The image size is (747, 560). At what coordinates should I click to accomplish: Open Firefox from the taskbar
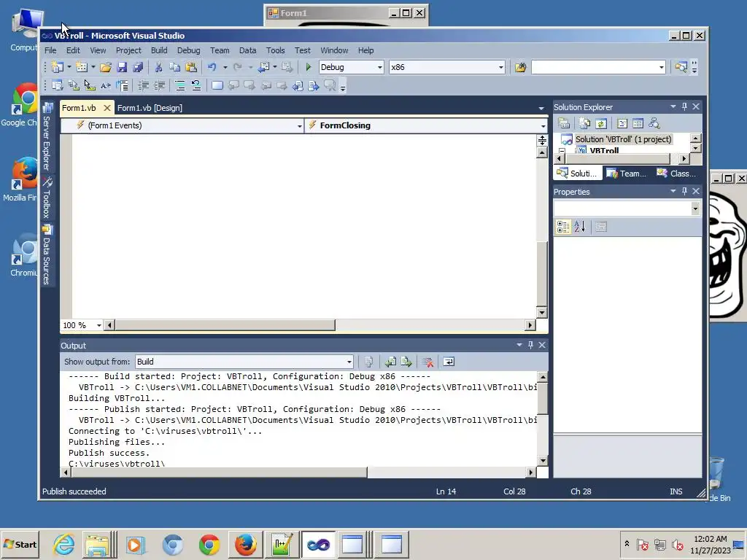[x=246, y=544]
